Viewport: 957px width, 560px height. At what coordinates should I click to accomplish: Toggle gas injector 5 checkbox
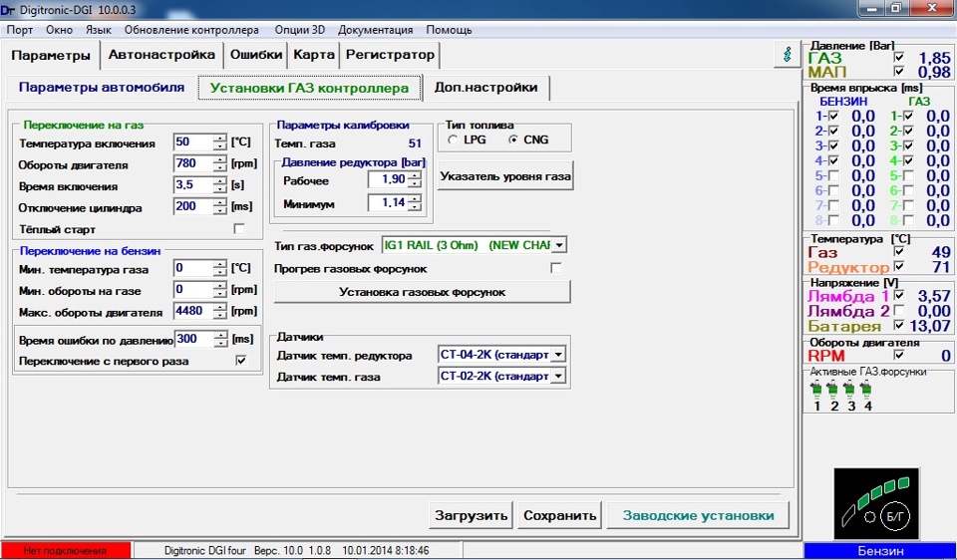click(x=909, y=175)
